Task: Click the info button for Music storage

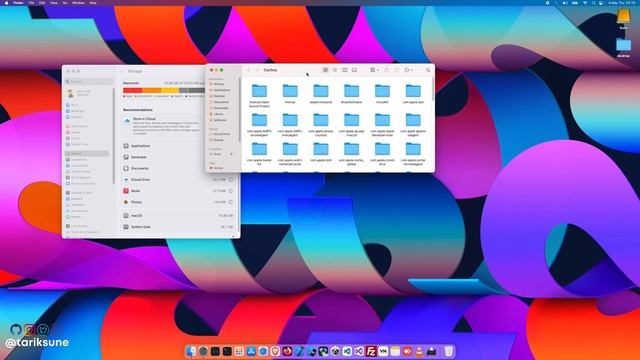Action: [231, 191]
